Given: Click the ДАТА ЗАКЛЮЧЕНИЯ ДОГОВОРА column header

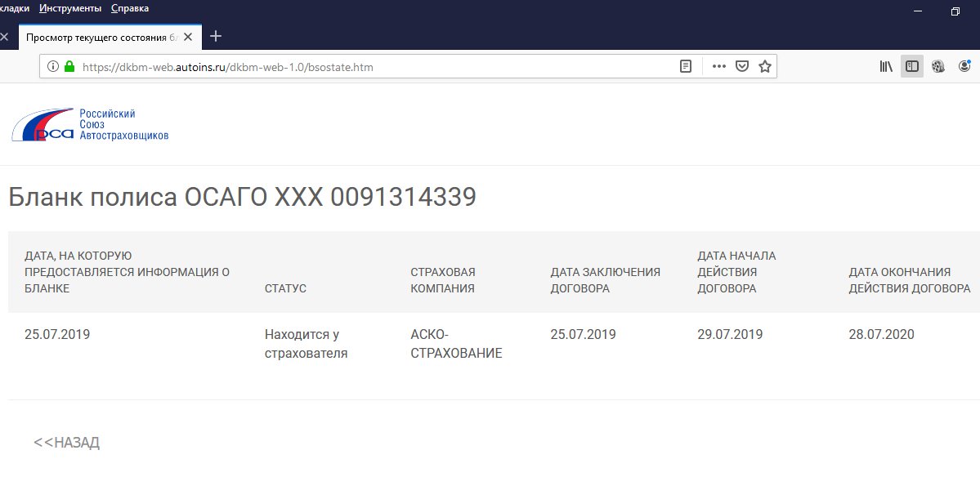Looking at the screenshot, I should [x=605, y=280].
